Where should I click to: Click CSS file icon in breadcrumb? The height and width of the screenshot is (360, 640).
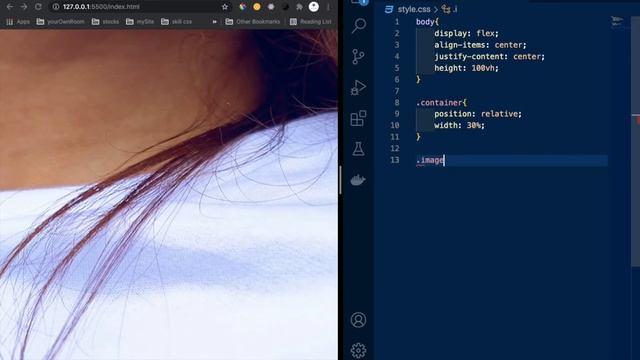tap(389, 9)
